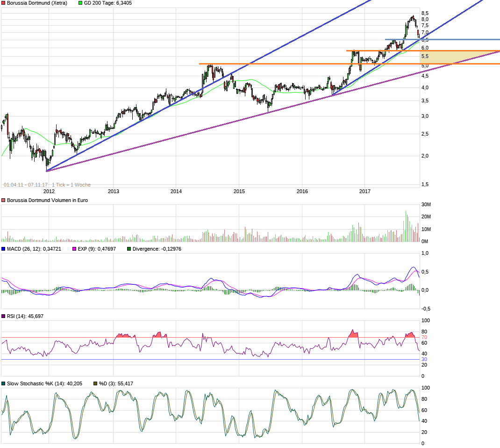Image resolution: width=500 pixels, height=448 pixels.
Task: Click the 2016 year label on time axis
Action: pos(302,191)
